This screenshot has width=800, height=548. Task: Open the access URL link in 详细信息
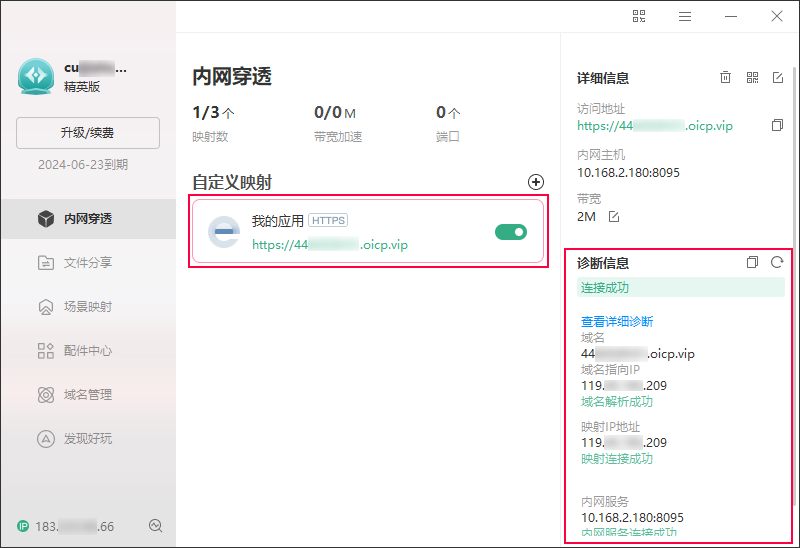point(655,126)
